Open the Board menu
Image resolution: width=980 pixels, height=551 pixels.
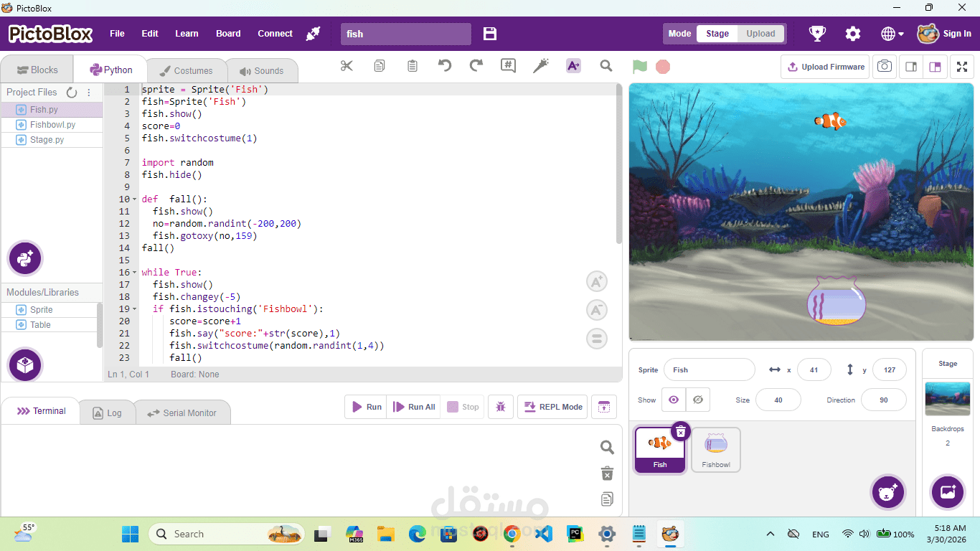tap(228, 34)
